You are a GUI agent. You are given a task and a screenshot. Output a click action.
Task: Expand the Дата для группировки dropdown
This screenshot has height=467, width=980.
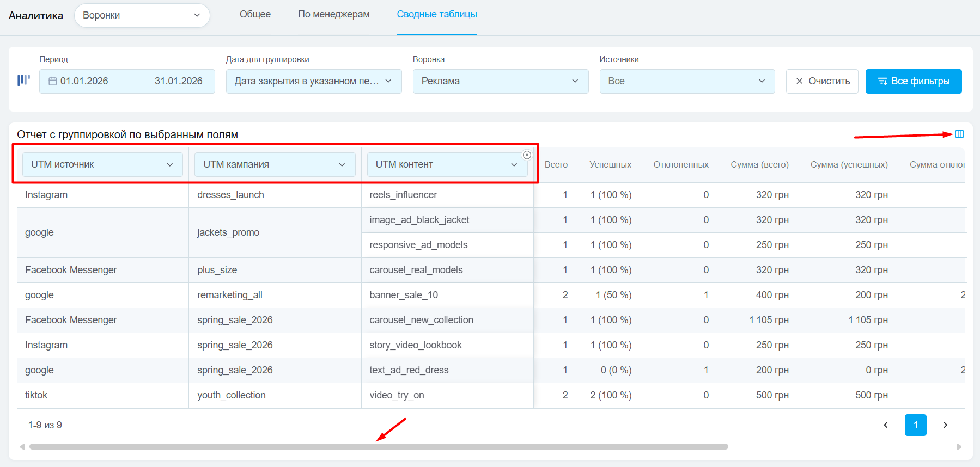pyautogui.click(x=313, y=81)
